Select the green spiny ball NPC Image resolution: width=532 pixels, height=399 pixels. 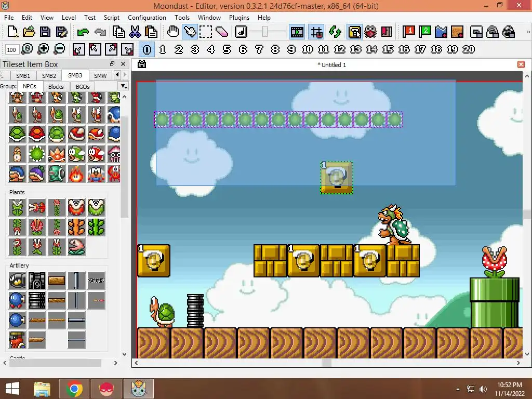37,154
